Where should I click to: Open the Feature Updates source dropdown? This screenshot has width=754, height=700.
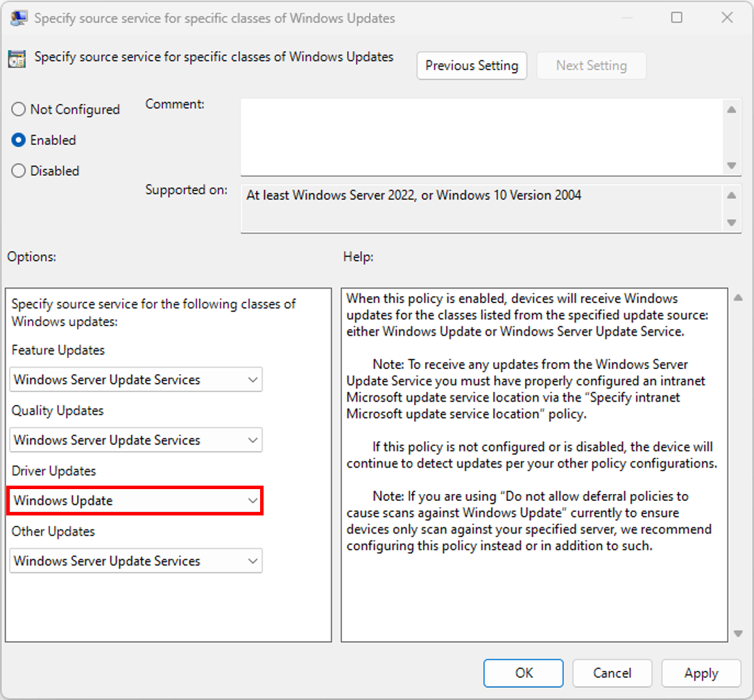click(x=135, y=379)
